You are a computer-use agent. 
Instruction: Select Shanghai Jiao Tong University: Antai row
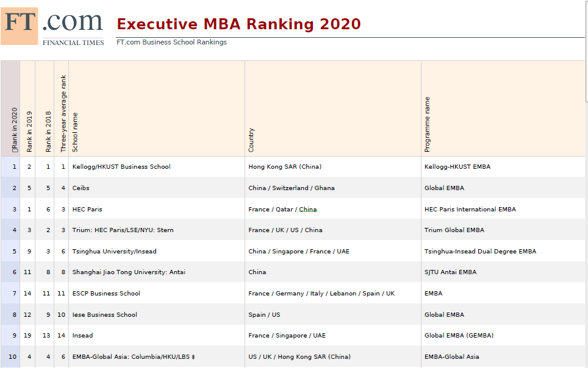click(x=129, y=272)
